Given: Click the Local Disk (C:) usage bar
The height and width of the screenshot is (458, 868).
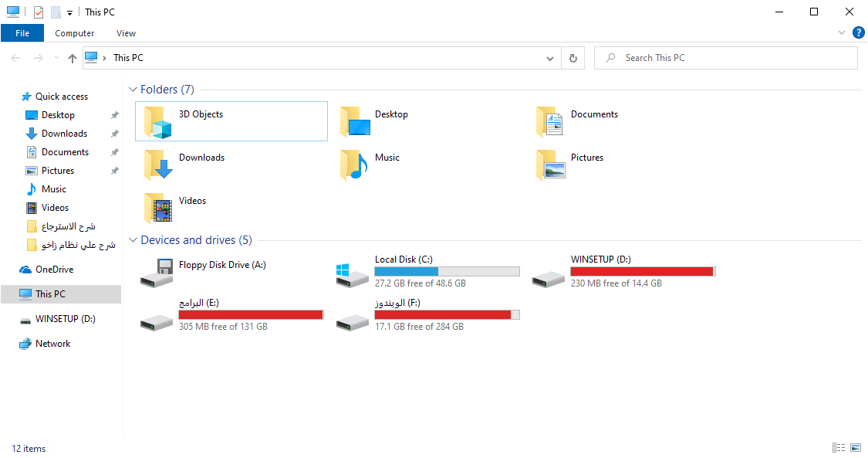Looking at the screenshot, I should click(x=447, y=271).
